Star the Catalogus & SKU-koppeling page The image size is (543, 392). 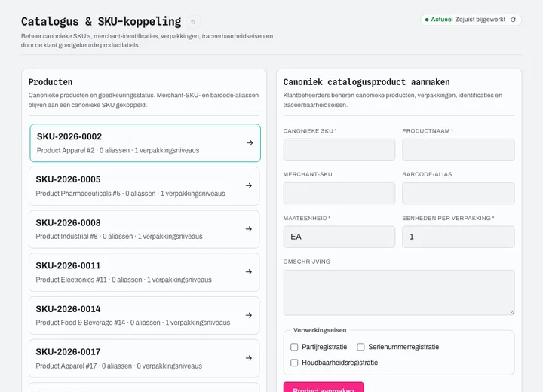click(x=193, y=22)
